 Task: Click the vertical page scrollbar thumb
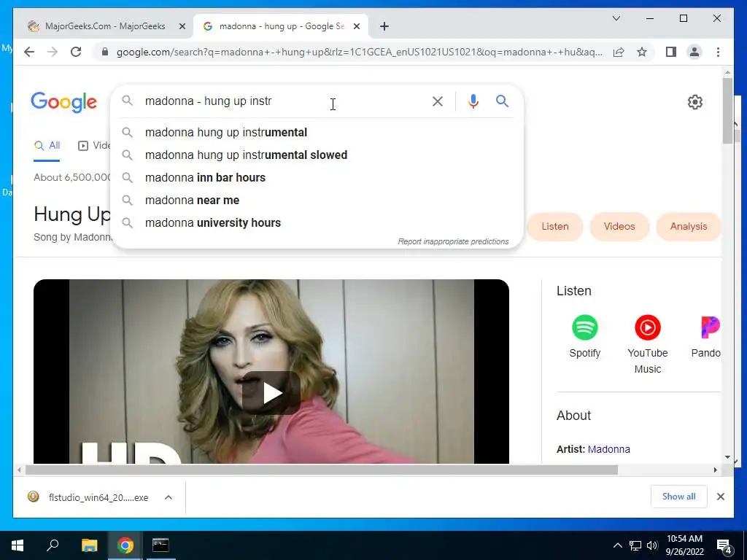[727, 111]
